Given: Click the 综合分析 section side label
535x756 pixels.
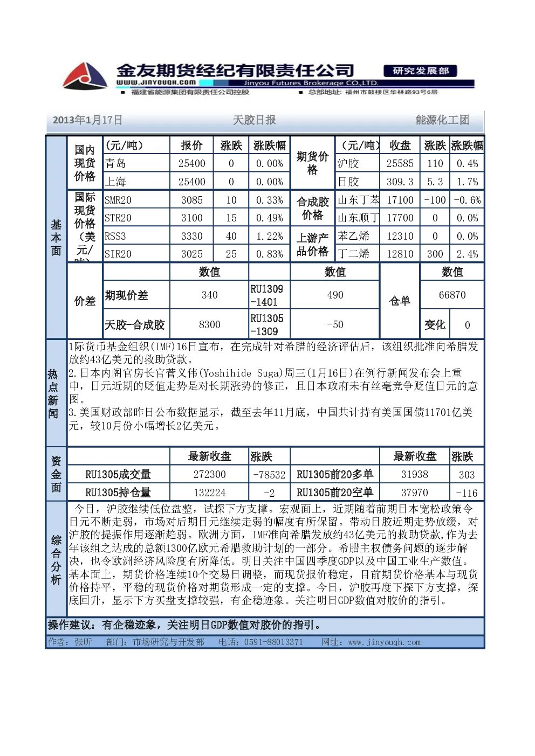Looking at the screenshot, I should [56, 560].
